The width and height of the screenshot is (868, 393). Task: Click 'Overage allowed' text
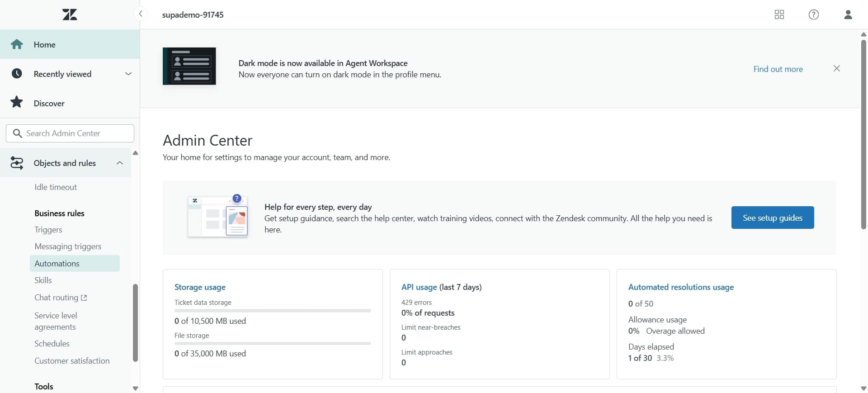click(675, 331)
